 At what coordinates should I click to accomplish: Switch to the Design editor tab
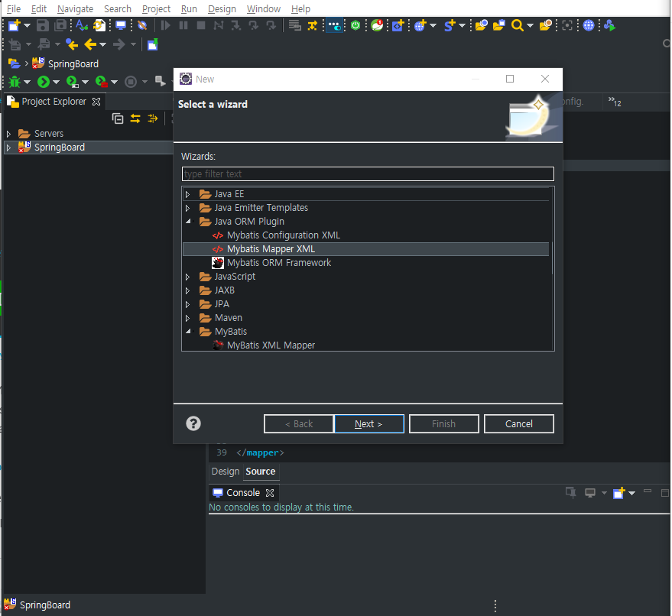(226, 472)
